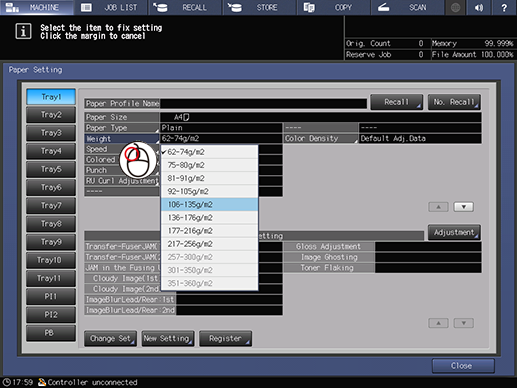Screen dimensions: 517x388
Task: Select Tray1 in the tray list
Action: click(x=51, y=97)
